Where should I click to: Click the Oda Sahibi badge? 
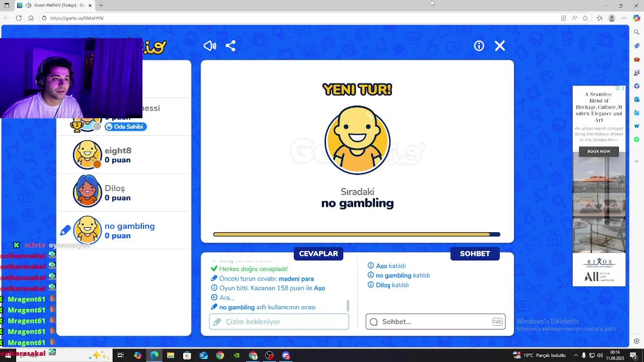pyautogui.click(x=126, y=127)
